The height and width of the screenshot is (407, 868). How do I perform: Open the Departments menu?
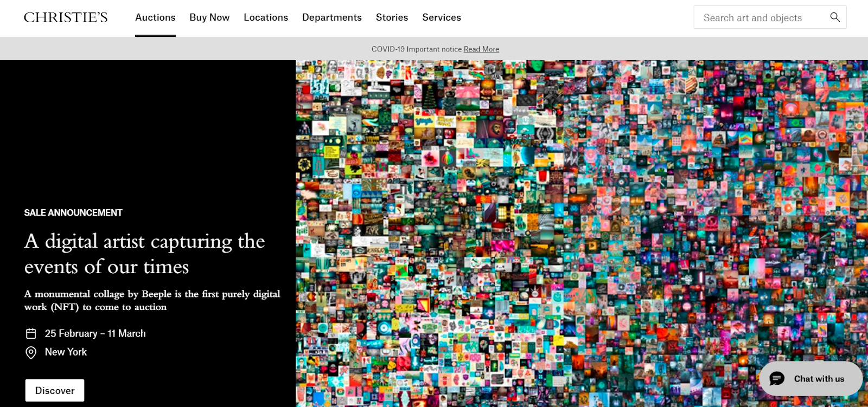tap(332, 17)
